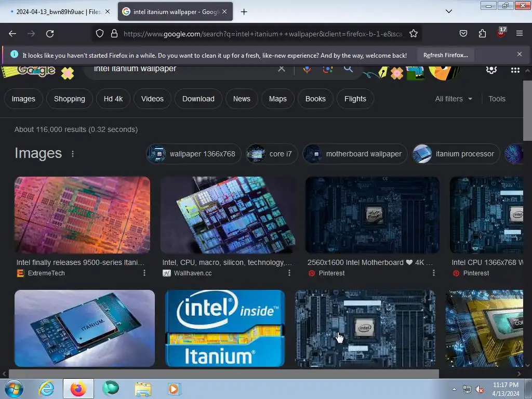
Task: Select the Download filter chip
Action: [x=198, y=99]
